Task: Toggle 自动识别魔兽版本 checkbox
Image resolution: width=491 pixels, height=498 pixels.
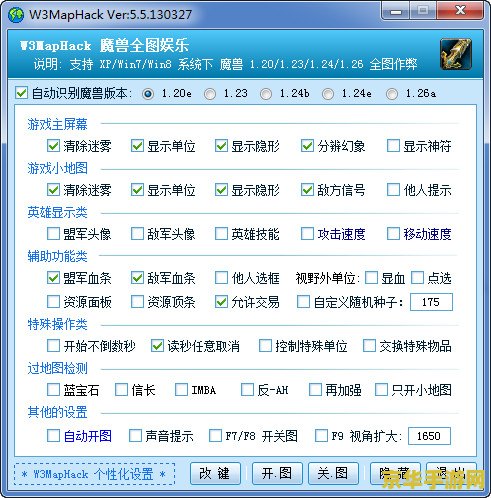Action: [x=21, y=93]
